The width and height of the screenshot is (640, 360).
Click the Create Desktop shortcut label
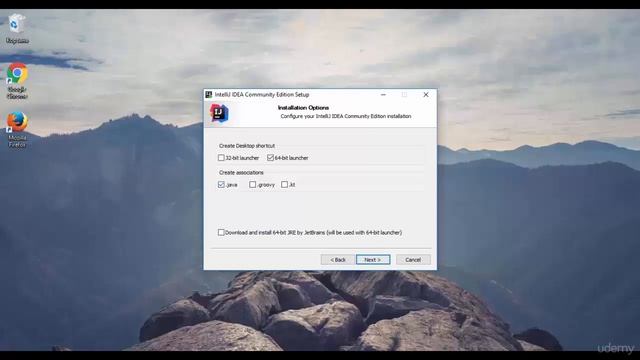[x=247, y=146]
